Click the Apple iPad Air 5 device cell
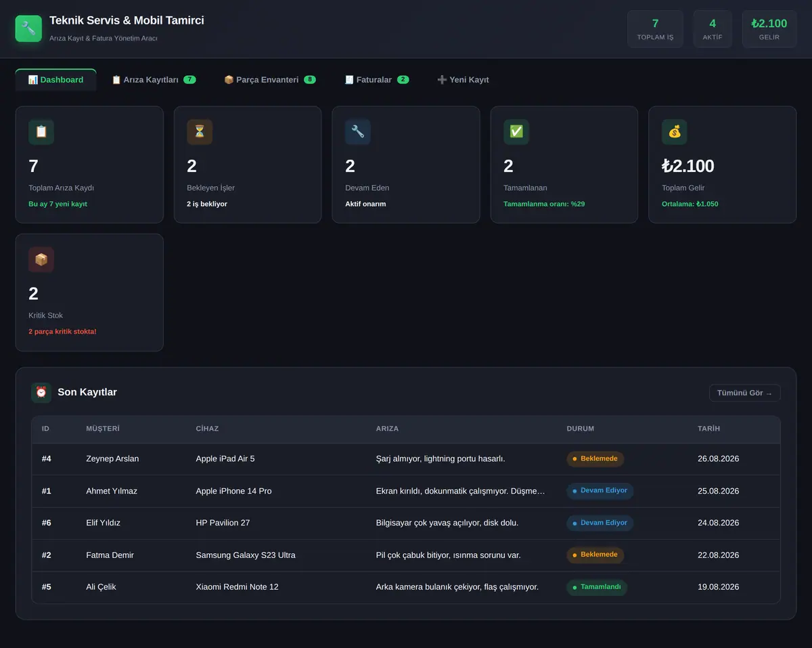The image size is (812, 648). [225, 459]
